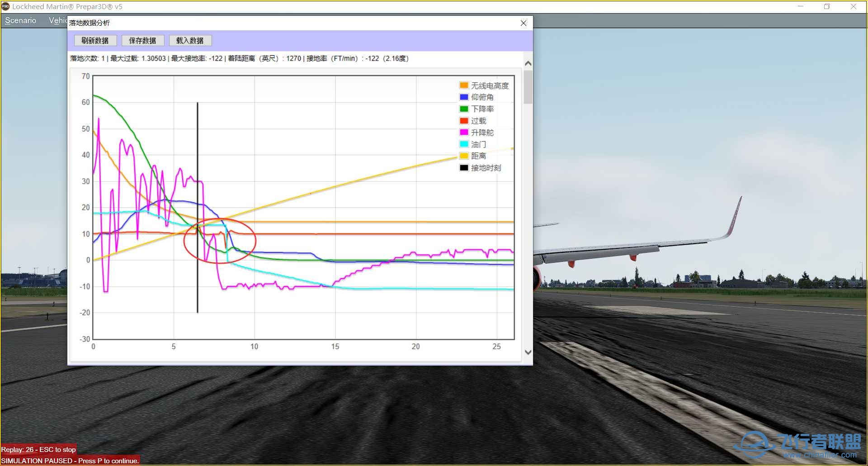868x466 pixels.
Task: Open the Vehicle menu
Action: (58, 20)
